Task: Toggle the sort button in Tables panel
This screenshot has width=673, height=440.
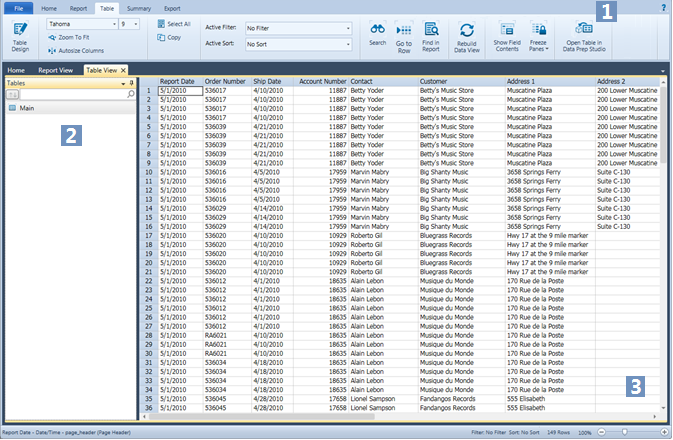Action: (x=13, y=94)
